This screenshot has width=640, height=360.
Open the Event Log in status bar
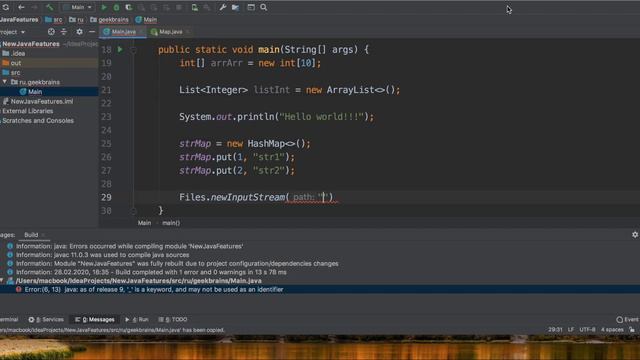[628, 320]
